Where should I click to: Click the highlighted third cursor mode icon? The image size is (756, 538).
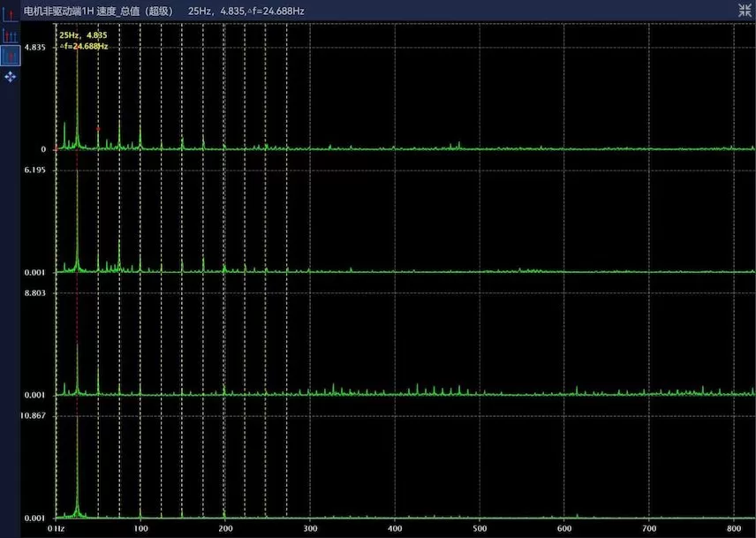coord(11,56)
